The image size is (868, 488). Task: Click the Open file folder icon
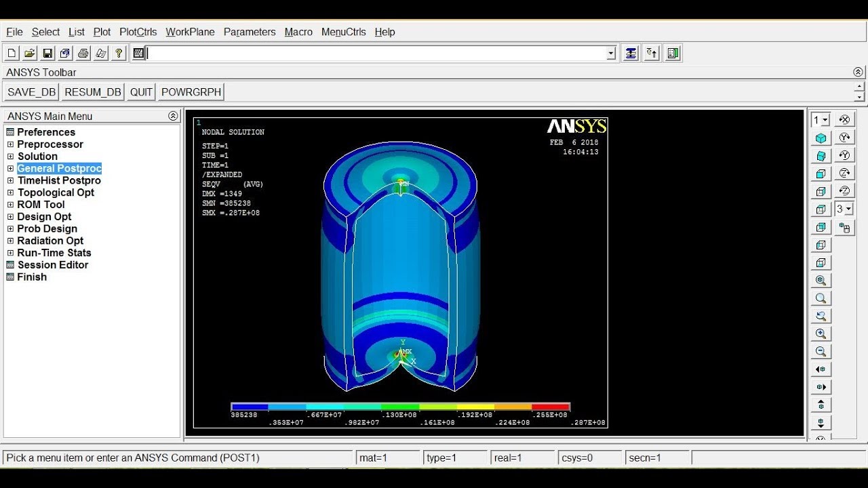point(30,53)
